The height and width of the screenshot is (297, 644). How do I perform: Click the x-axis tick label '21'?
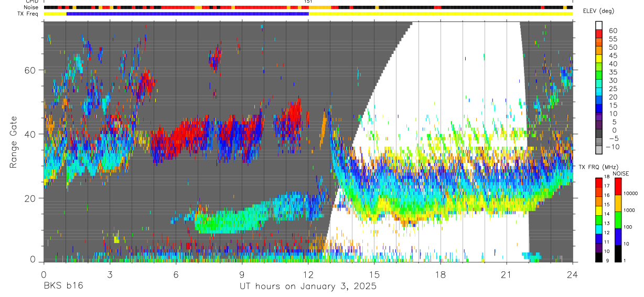point(507,274)
